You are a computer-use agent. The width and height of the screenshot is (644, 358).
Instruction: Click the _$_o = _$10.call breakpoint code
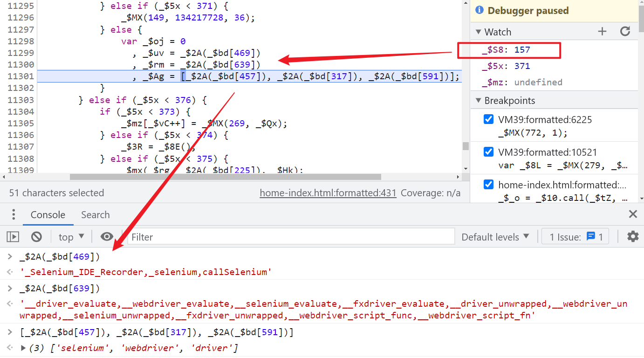[x=563, y=198]
